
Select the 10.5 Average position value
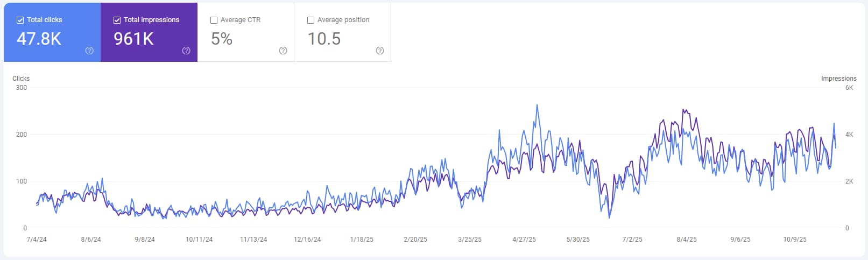[324, 39]
